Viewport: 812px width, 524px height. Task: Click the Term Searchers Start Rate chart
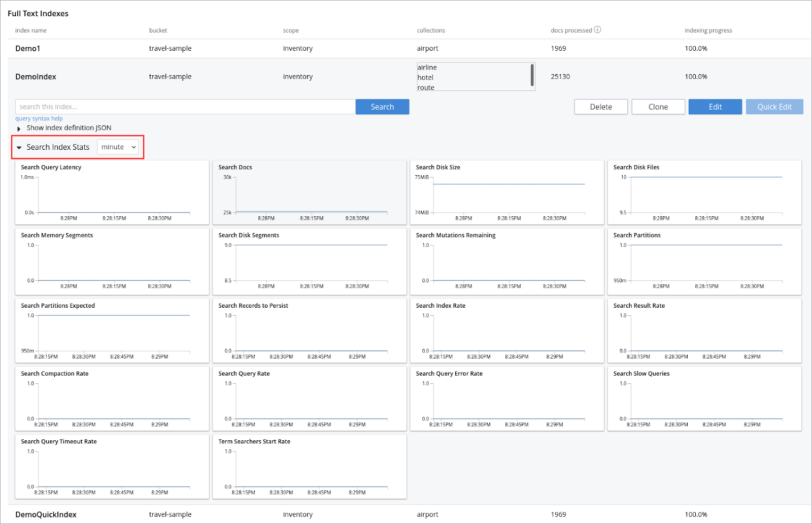[310, 467]
